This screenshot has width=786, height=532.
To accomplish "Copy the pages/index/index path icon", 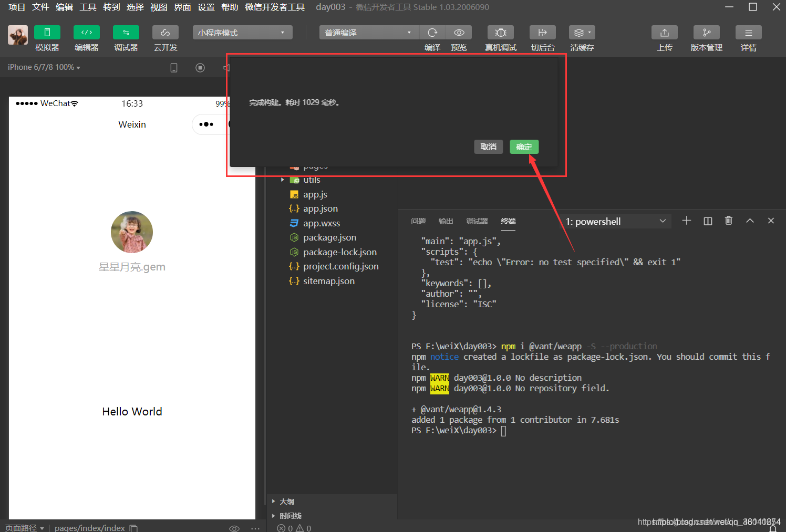I will (133, 528).
